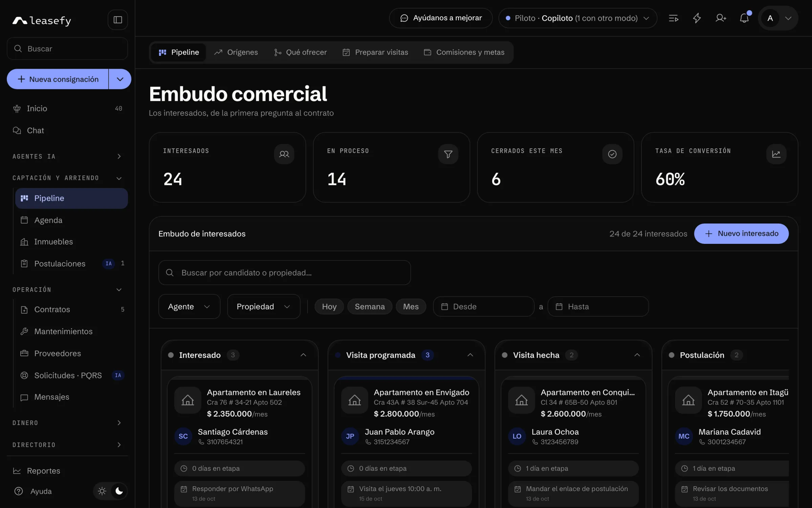This screenshot has width=812, height=508.
Task: Open the Piloto · Copiloto mode selector
Action: click(x=578, y=18)
